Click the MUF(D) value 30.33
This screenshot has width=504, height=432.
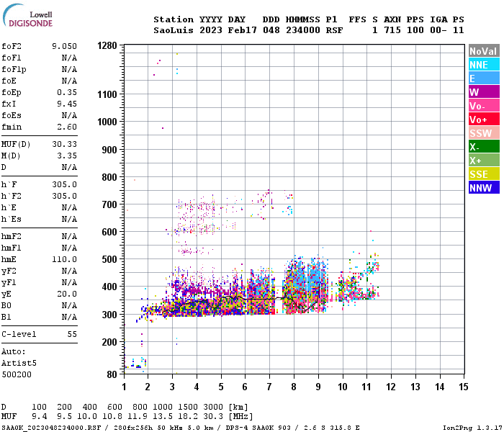[64, 144]
